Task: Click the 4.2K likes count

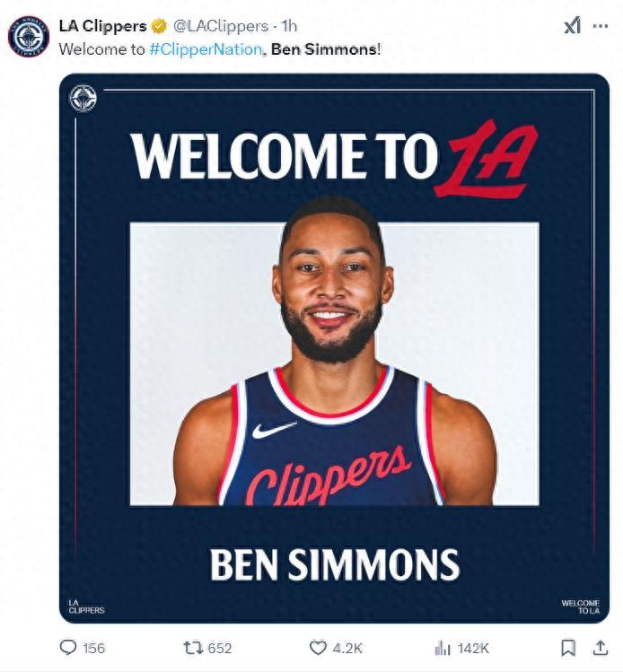Action: coord(347,648)
